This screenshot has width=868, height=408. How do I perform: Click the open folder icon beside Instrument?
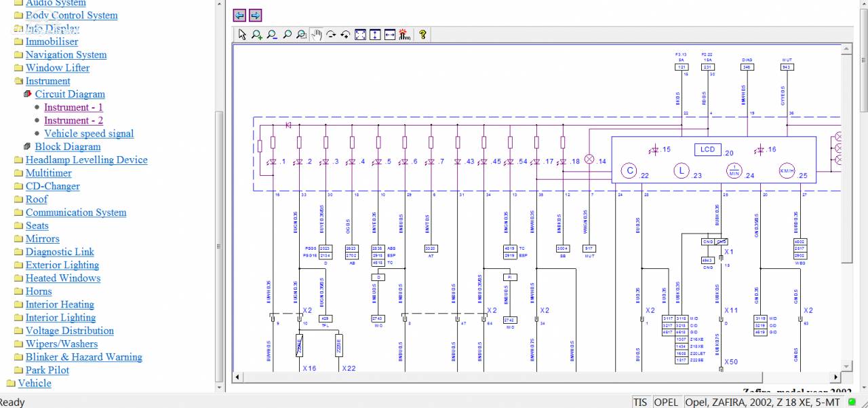coord(18,81)
